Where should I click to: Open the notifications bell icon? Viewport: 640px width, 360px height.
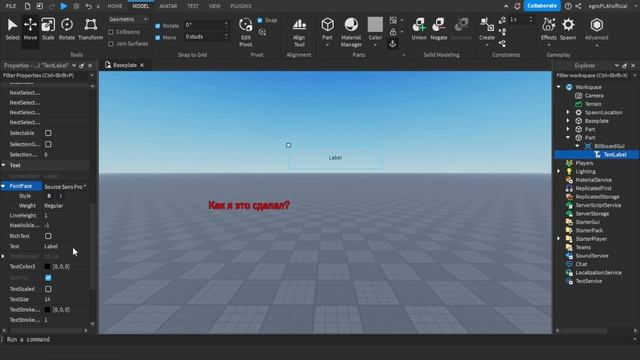point(517,6)
